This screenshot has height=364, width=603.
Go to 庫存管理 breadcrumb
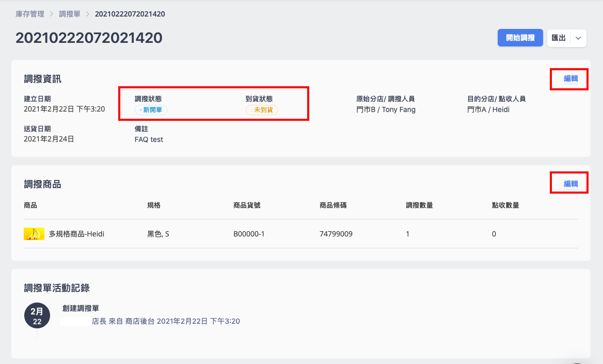click(30, 14)
